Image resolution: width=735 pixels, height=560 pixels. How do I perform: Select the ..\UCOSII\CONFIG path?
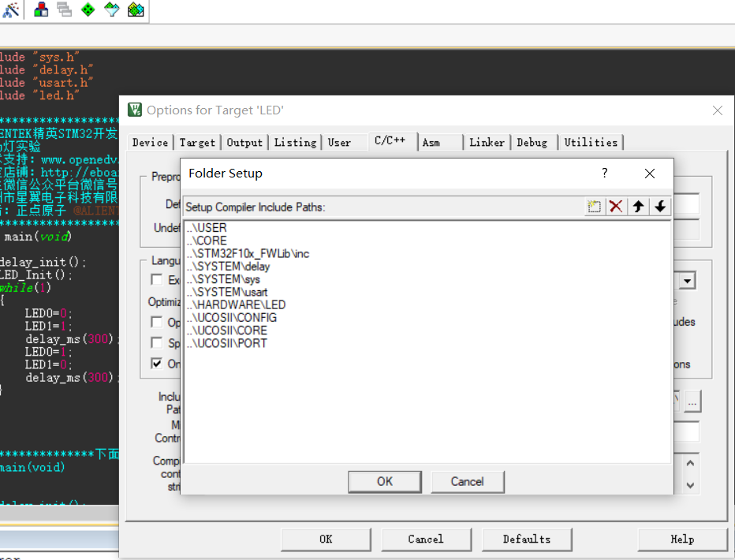click(x=232, y=318)
